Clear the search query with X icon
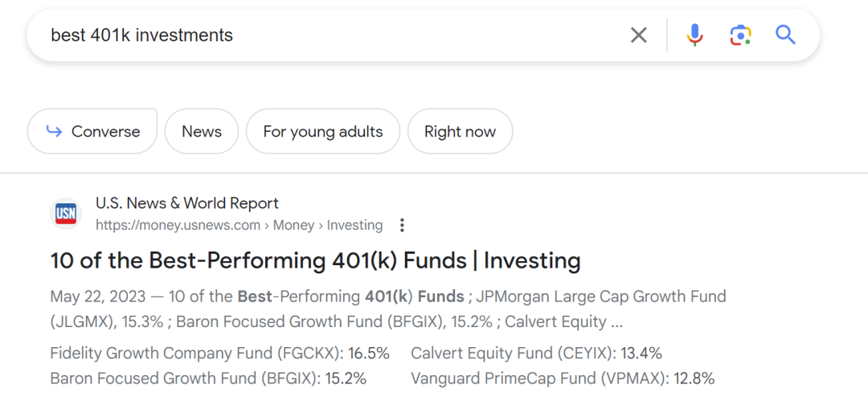This screenshot has height=413, width=868. tap(638, 35)
